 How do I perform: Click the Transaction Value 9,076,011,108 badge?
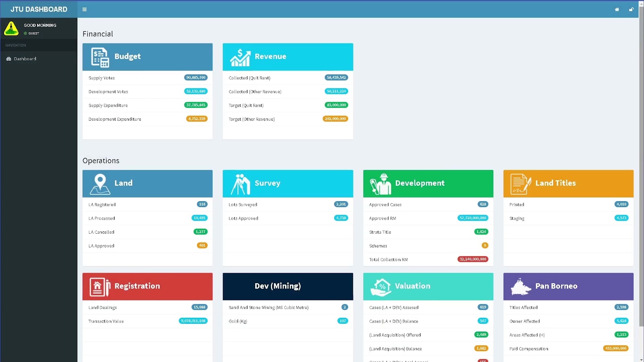click(x=193, y=321)
